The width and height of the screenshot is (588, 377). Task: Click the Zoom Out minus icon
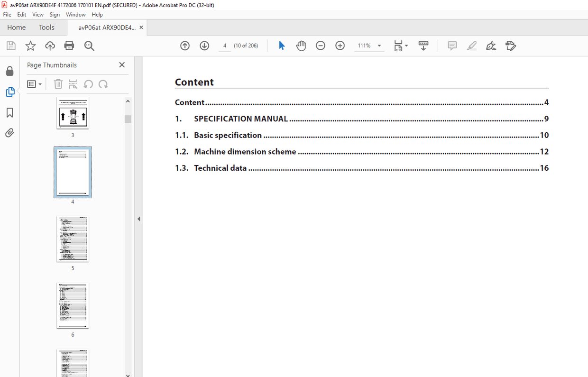click(x=321, y=46)
